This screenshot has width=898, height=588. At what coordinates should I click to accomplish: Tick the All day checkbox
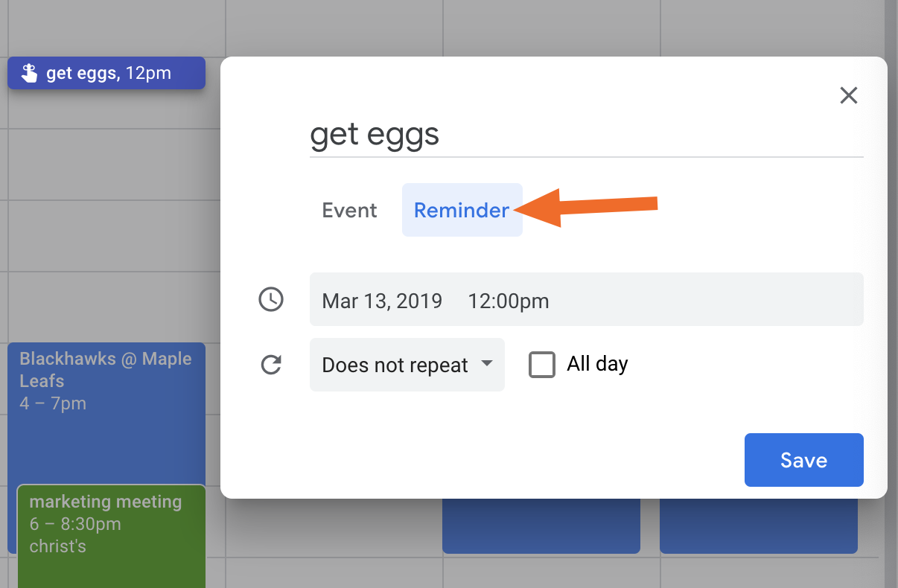coord(542,365)
